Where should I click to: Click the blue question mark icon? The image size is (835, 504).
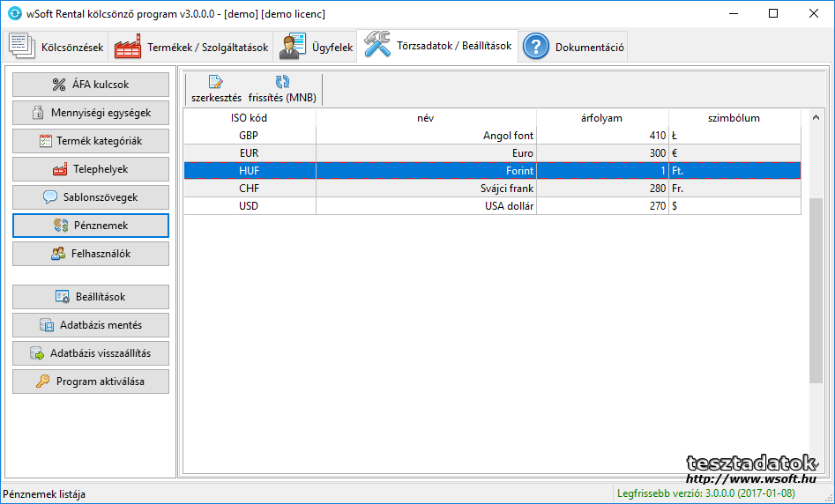pos(536,47)
